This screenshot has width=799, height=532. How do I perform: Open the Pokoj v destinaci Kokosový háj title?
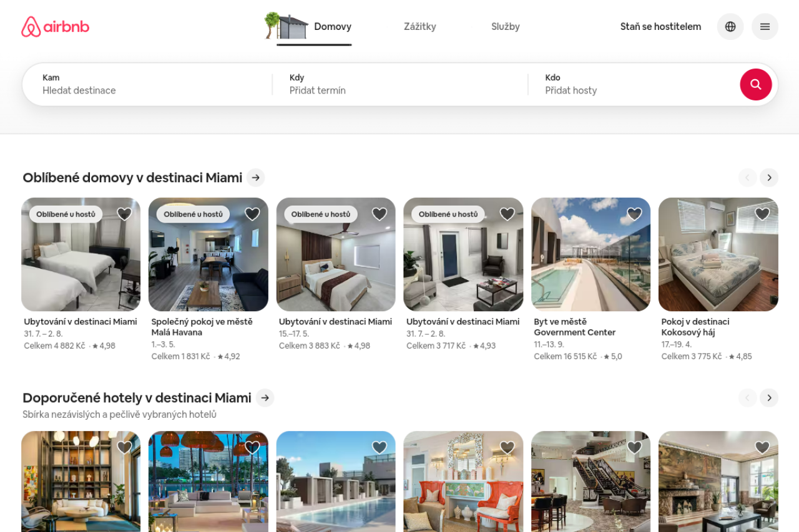tap(695, 327)
